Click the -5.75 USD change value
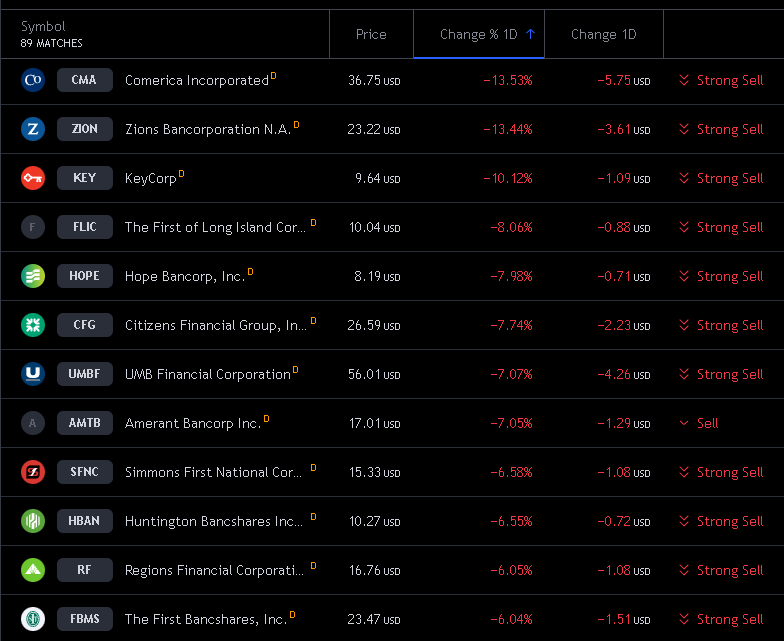The height and width of the screenshot is (641, 784). 624,80
